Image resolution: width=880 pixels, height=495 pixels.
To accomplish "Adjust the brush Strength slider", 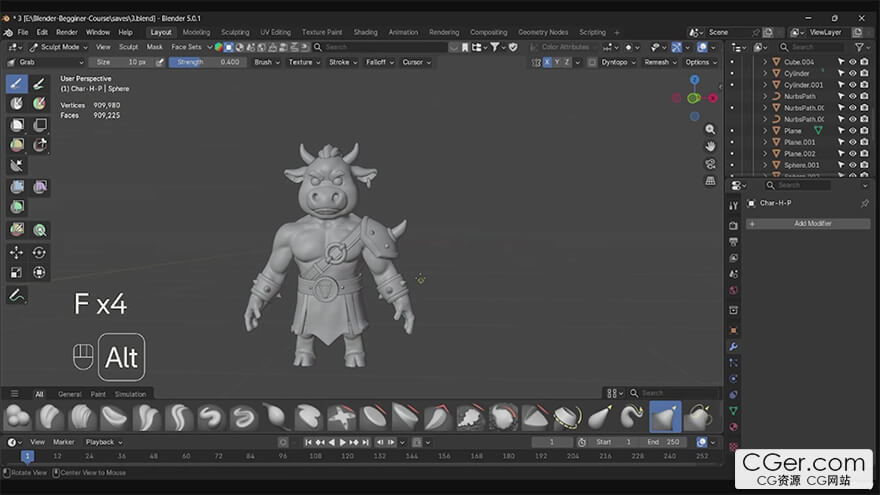I will point(208,62).
